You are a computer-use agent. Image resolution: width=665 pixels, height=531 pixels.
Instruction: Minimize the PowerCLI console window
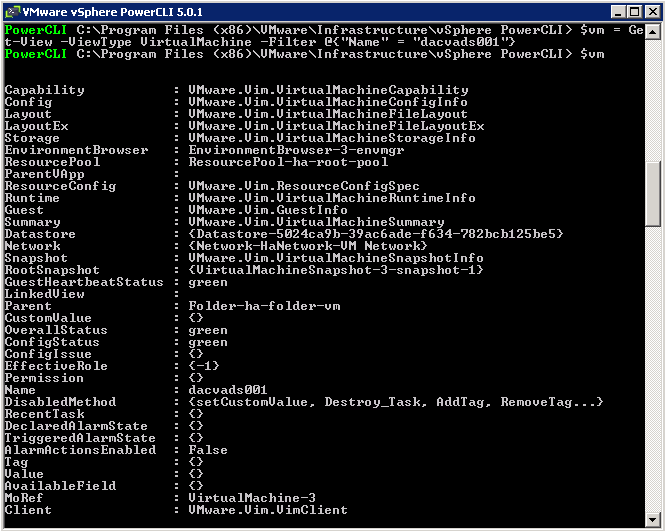[x=618, y=12]
